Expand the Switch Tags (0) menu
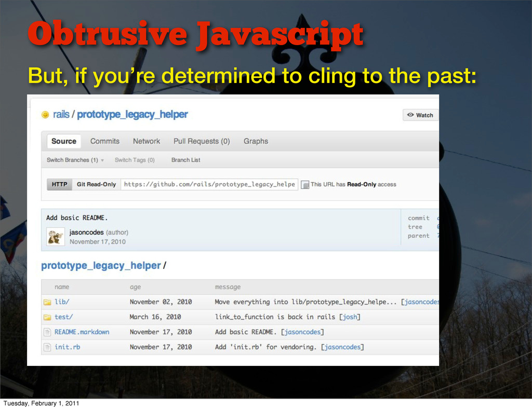Screen dimensions: 532x409 135,160
